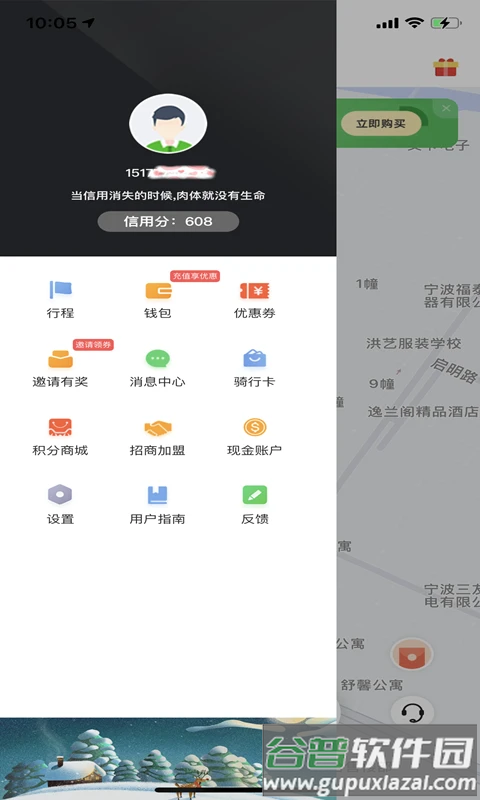
Task: Tap 启明路 road label on the map
Action: coord(453,370)
